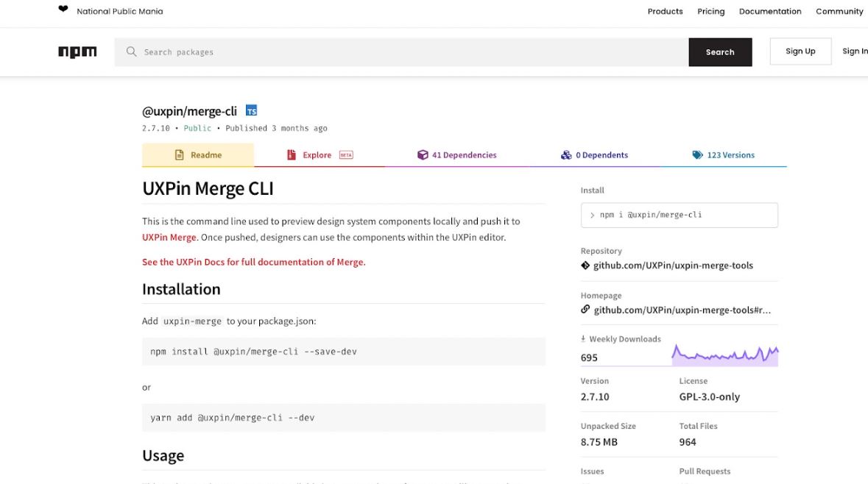Click the Usage heading
868x484 pixels.
pos(163,456)
